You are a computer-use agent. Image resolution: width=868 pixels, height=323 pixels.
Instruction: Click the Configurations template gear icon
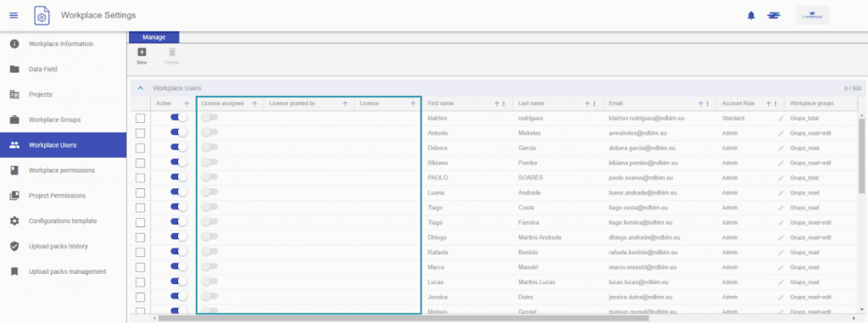pos(15,221)
